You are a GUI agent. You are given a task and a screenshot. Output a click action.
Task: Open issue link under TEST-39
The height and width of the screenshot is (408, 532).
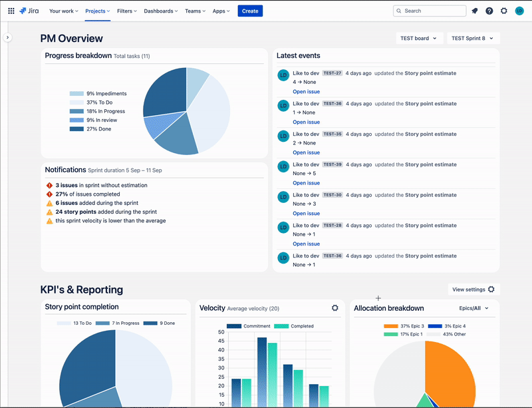(x=306, y=183)
